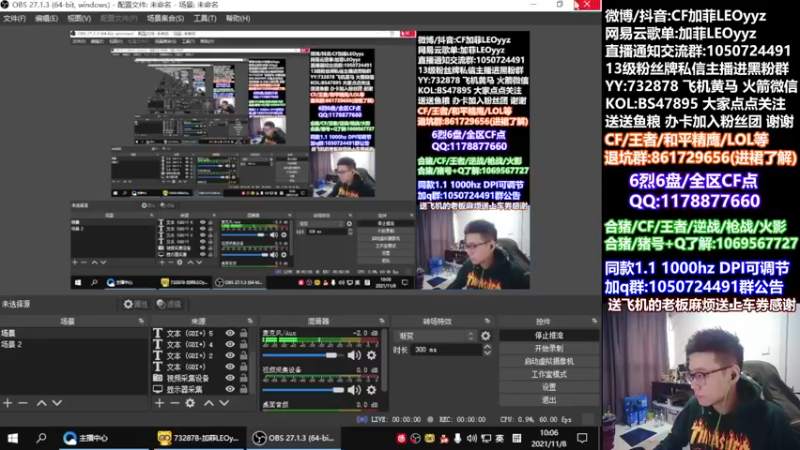
Task: Open source properties gear in 来源 toolbar
Action: click(x=190, y=403)
